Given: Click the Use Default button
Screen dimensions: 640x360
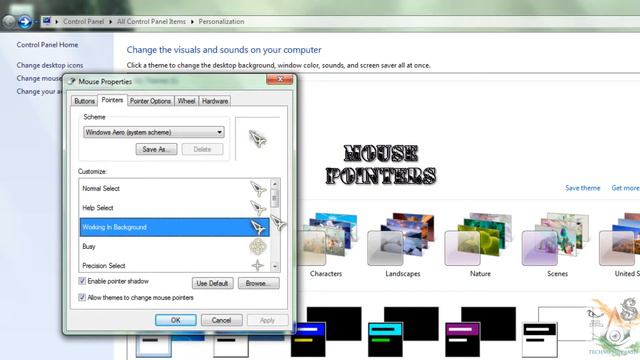Looking at the screenshot, I should [x=212, y=283].
